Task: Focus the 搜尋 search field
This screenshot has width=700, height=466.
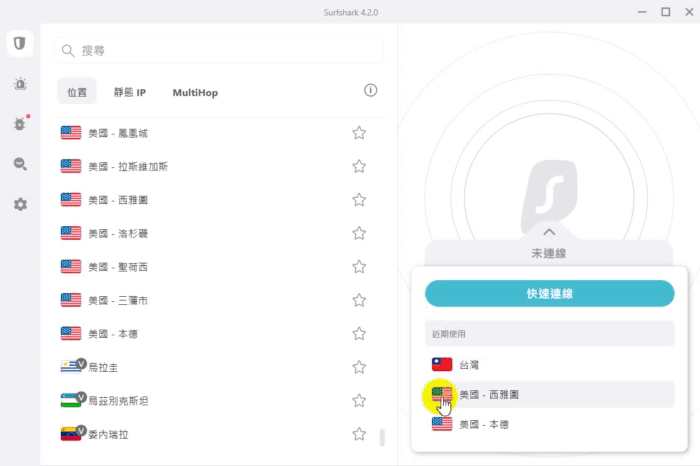Action: pyautogui.click(x=219, y=50)
